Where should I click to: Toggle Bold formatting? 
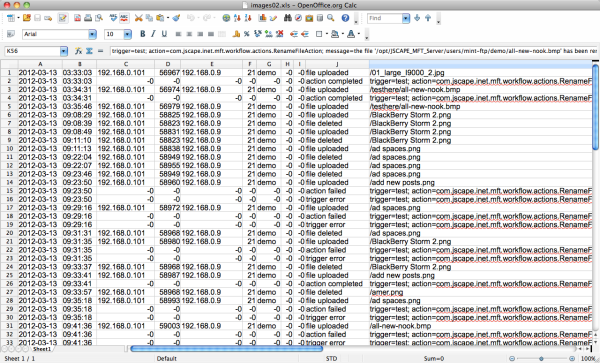tap(142, 34)
